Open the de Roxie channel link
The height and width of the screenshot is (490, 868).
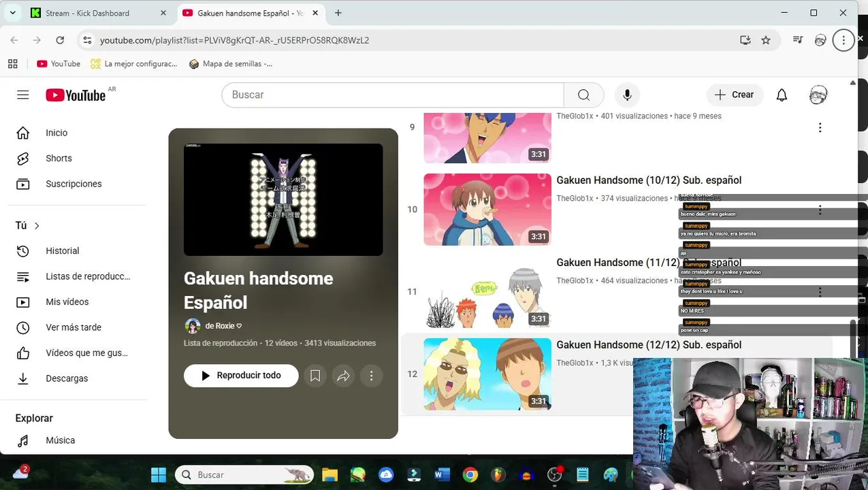point(223,326)
